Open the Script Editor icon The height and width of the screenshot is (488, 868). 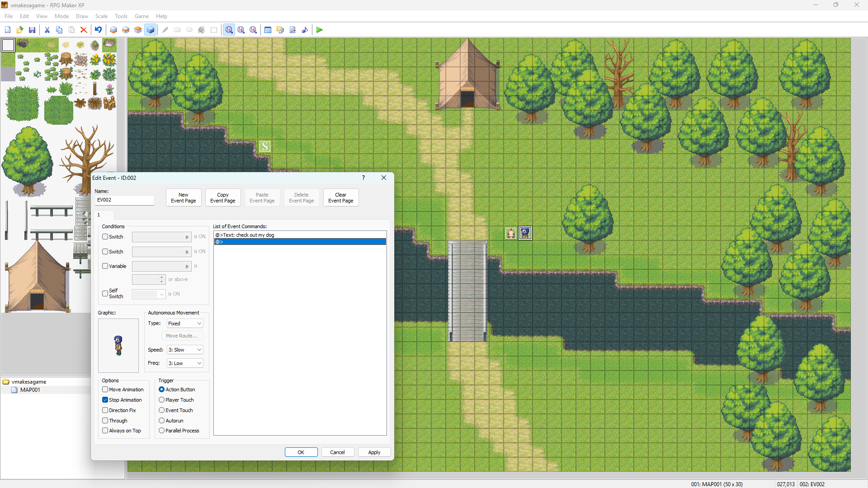pyautogui.click(x=292, y=30)
